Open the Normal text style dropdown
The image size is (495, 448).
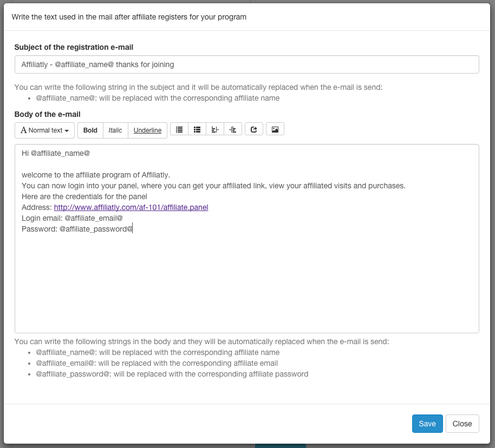pos(44,130)
